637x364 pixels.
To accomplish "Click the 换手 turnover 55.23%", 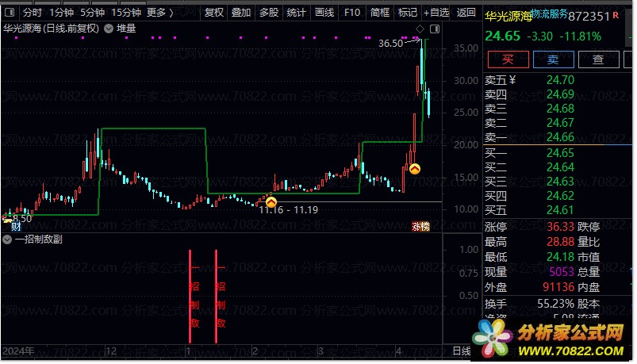I will (556, 304).
